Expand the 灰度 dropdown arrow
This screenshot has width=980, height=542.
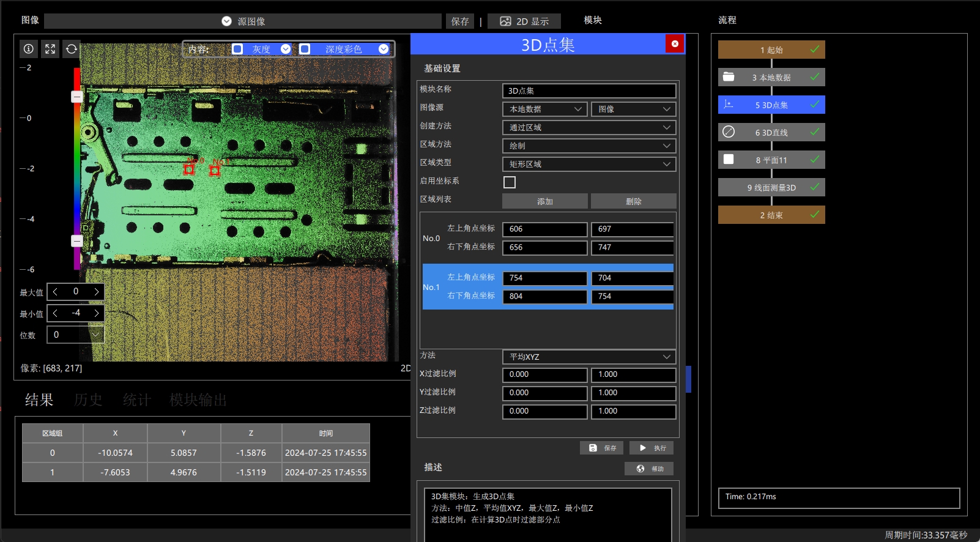tap(286, 49)
